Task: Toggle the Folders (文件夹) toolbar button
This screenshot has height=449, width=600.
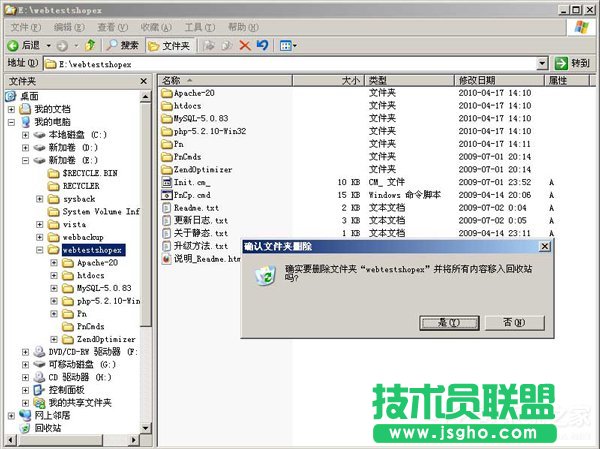Action: click(170, 46)
